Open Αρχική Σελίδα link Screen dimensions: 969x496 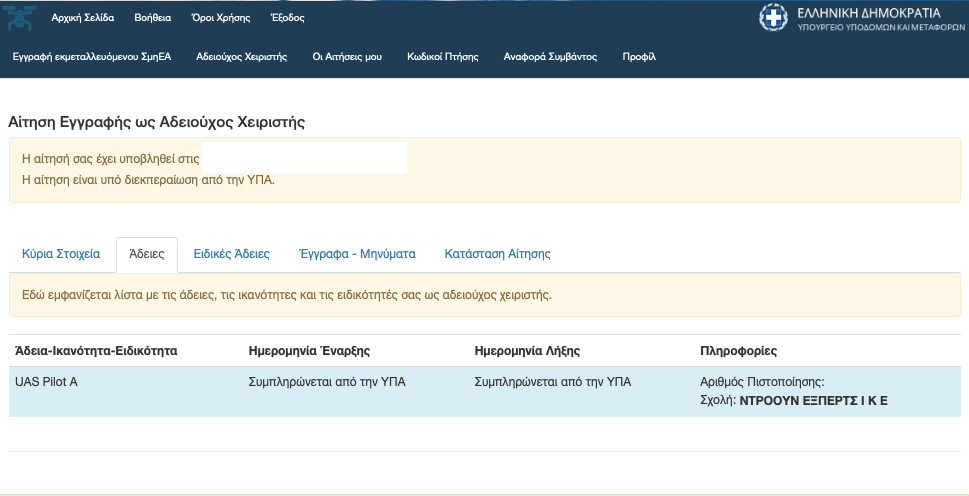[x=83, y=18]
